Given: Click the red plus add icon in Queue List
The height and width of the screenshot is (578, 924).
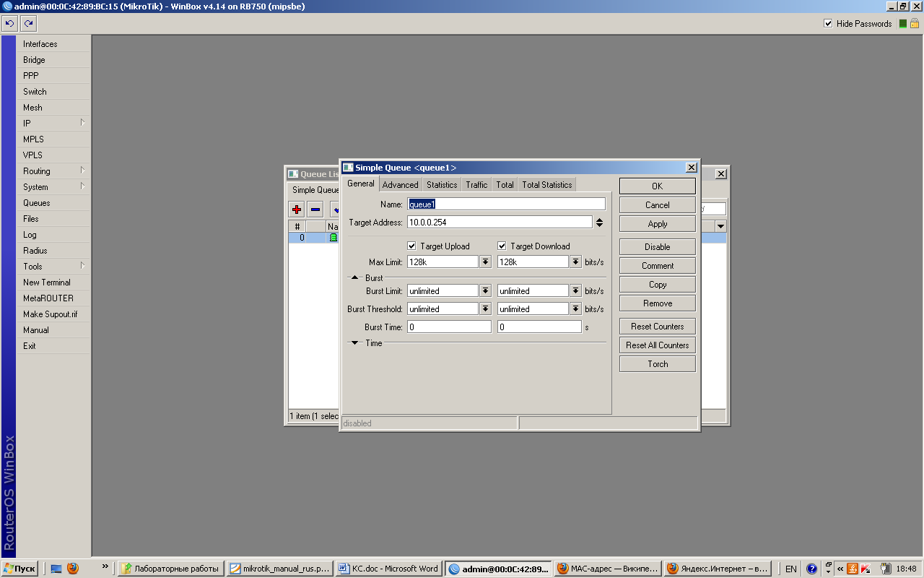Looking at the screenshot, I should pyautogui.click(x=297, y=210).
